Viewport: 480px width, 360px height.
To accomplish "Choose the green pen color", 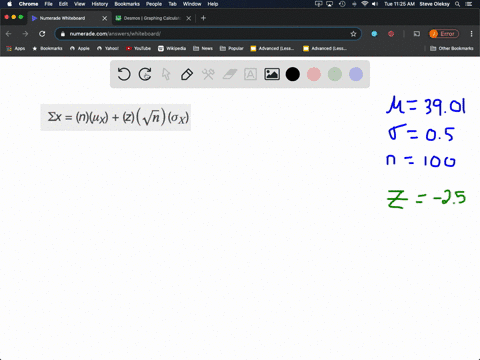I will coord(335,74).
